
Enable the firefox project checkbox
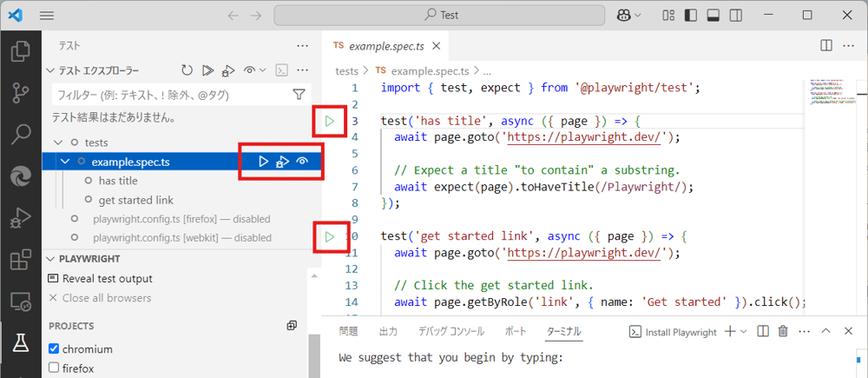pyautogui.click(x=54, y=368)
